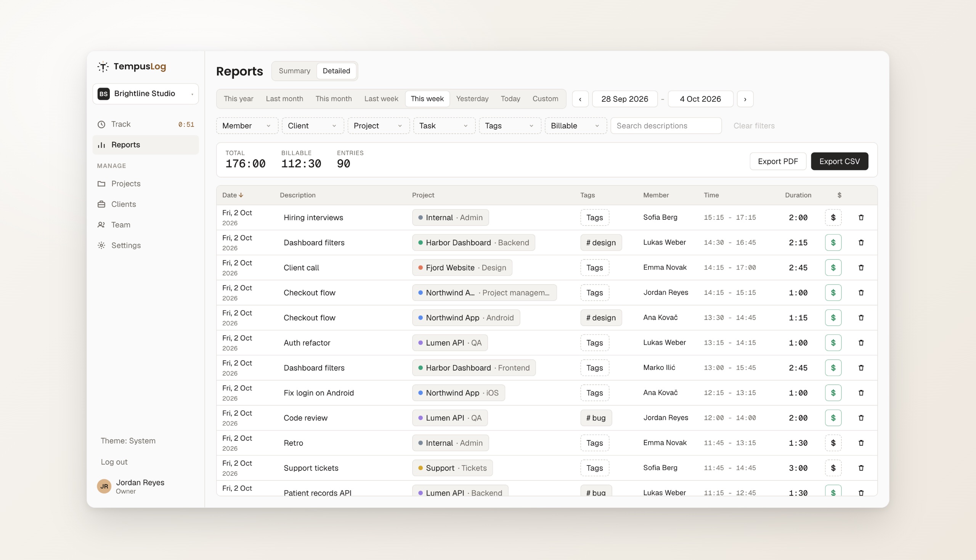Select the This year range

tap(239, 99)
